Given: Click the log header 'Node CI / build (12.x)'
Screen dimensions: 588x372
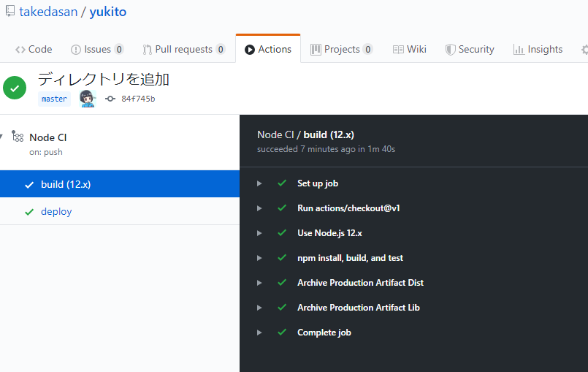Looking at the screenshot, I should pyautogui.click(x=305, y=134).
